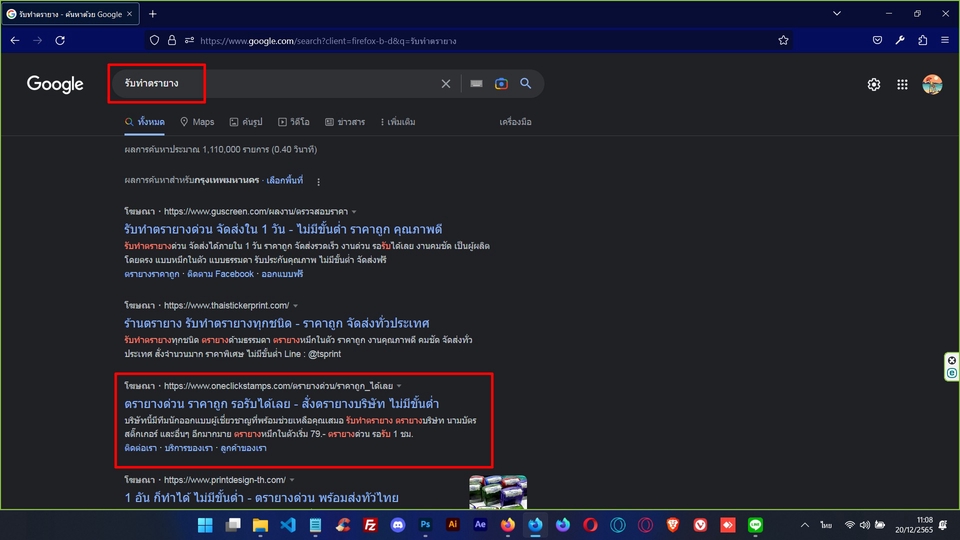The image size is (960, 540).
Task: Open the 1 อัน ก็ทำได้ result
Action: pyautogui.click(x=261, y=498)
